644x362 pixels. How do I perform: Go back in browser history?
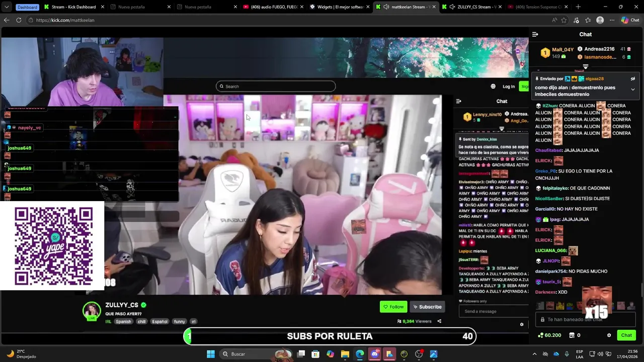pyautogui.click(x=7, y=20)
